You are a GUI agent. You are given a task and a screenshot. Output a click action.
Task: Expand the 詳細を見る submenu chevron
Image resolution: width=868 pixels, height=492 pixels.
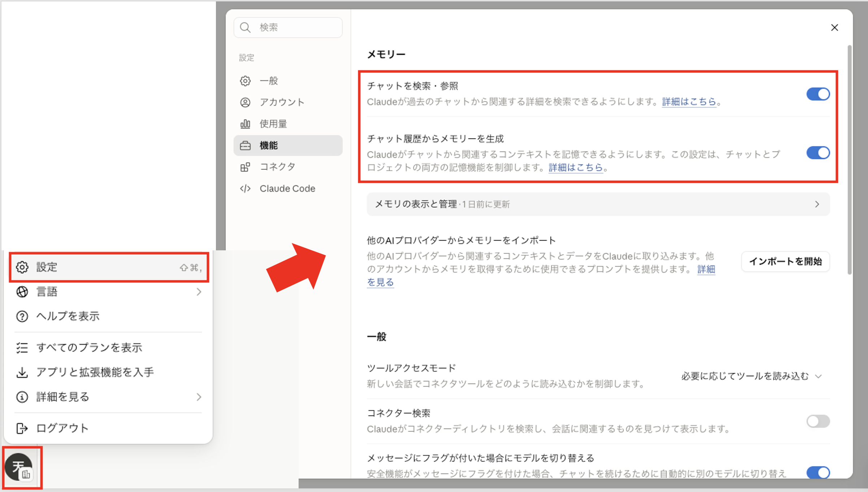click(199, 397)
